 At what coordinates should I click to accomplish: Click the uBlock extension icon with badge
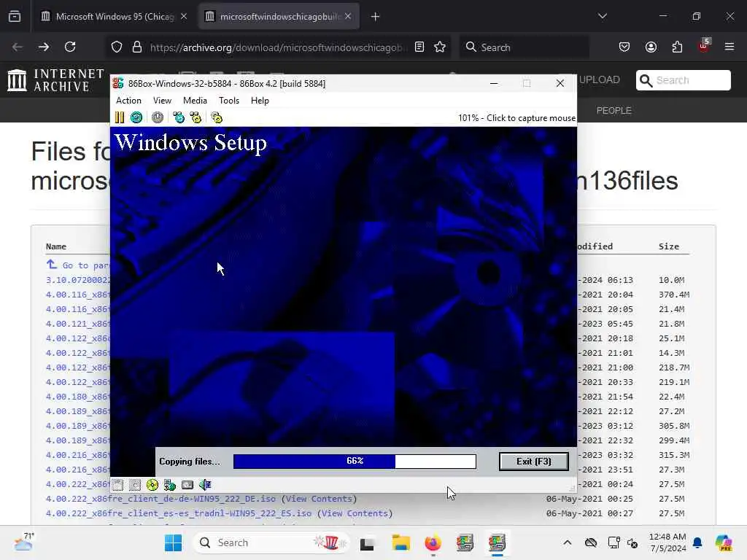click(x=704, y=46)
